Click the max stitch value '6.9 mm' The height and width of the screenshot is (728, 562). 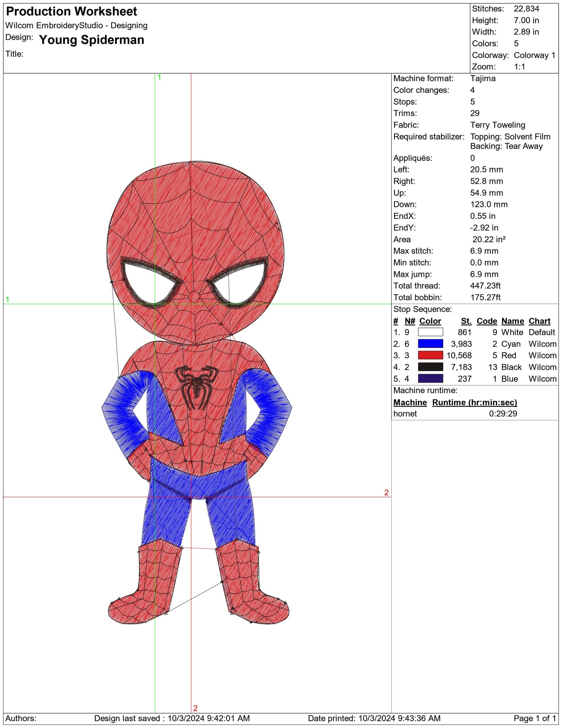[484, 251]
